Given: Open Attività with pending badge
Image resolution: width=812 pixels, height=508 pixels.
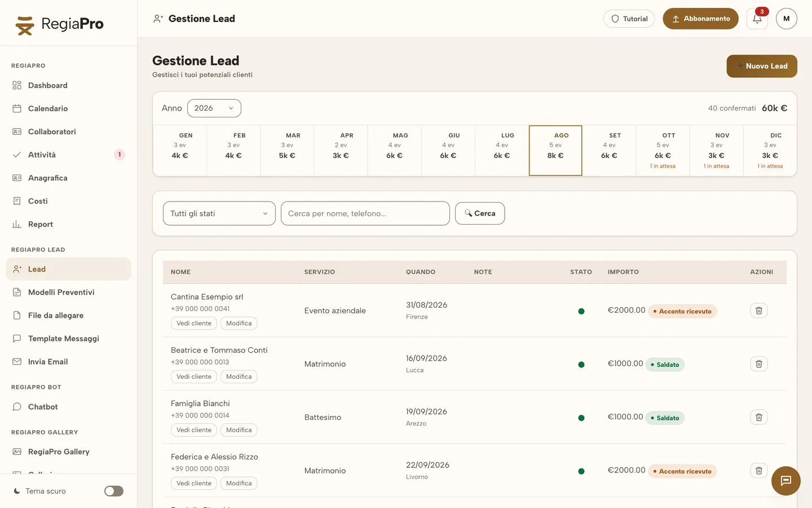Looking at the screenshot, I should tap(68, 155).
